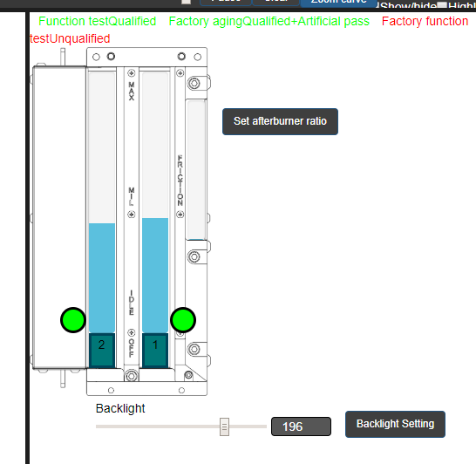Click the blue level bar of throttle 1
Image resolution: width=476 pixels, height=464 pixels.
point(155,275)
